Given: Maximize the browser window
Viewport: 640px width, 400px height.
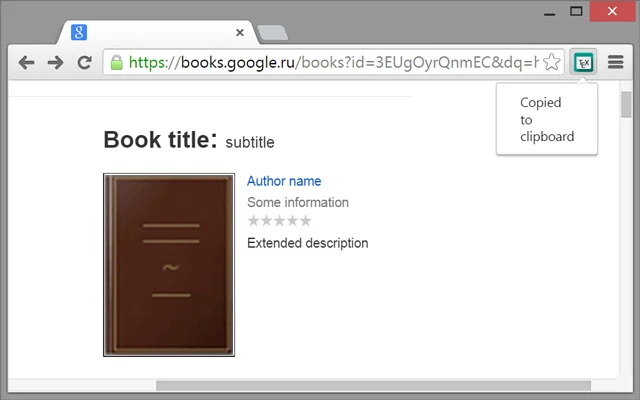Looking at the screenshot, I should coord(576,11).
